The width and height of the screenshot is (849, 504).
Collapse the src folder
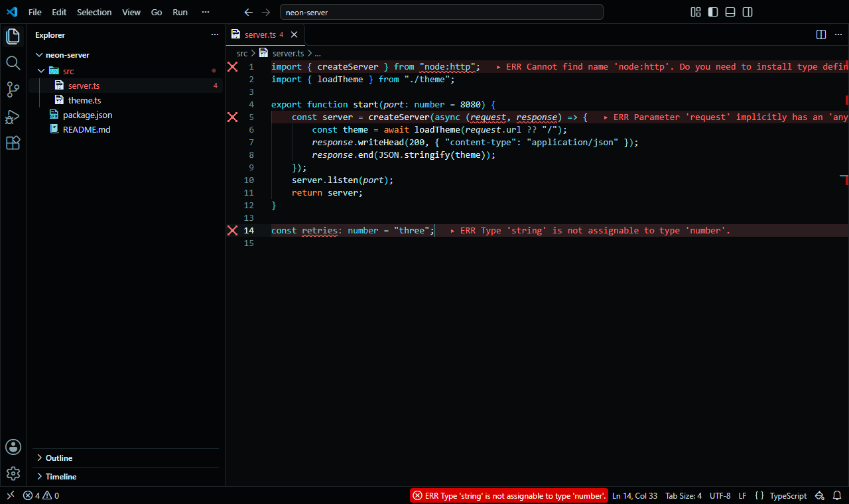click(x=42, y=71)
